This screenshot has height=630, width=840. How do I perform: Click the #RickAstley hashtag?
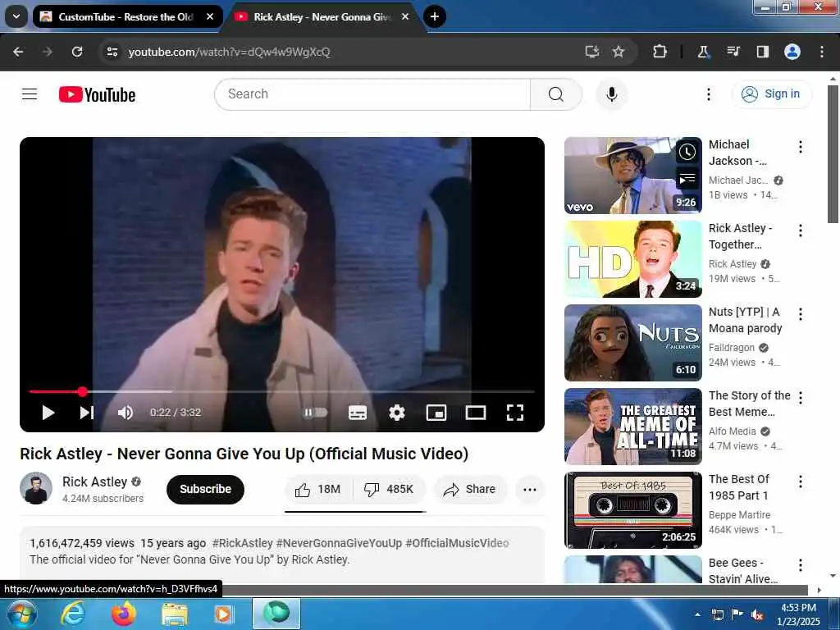click(x=242, y=543)
